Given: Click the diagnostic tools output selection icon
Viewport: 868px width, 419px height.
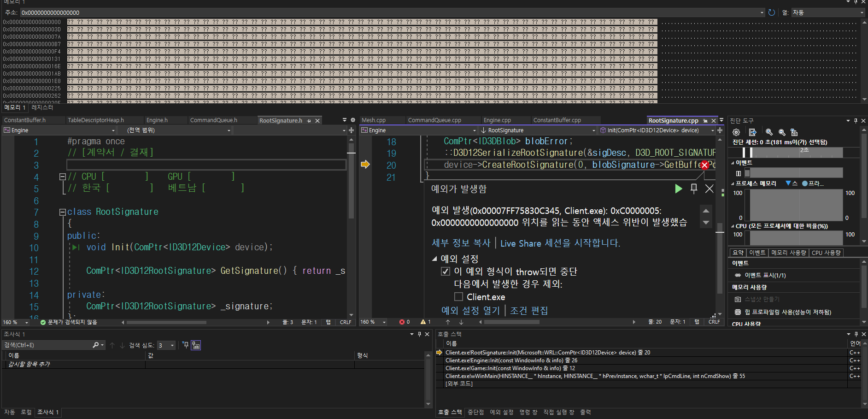Looking at the screenshot, I should coord(753,132).
